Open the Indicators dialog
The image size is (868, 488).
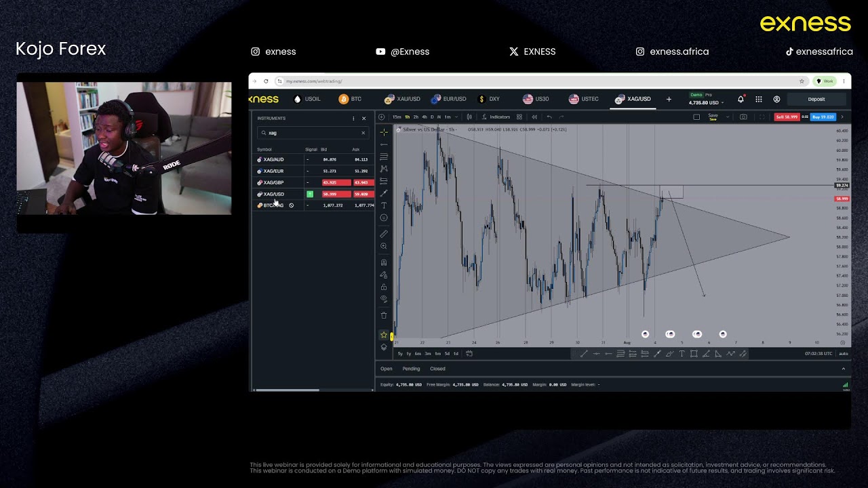[x=496, y=117]
